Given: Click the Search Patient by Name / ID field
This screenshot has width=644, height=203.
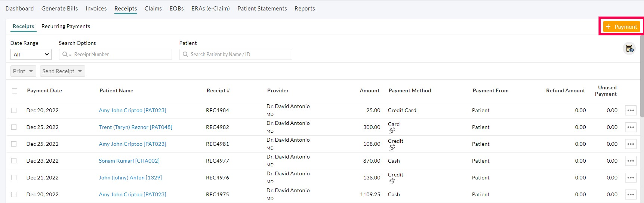Looking at the screenshot, I should pyautogui.click(x=239, y=55).
